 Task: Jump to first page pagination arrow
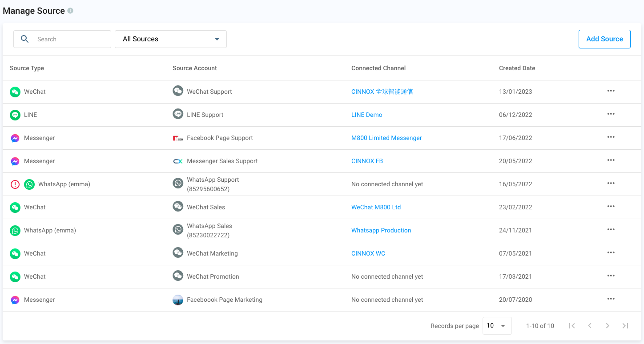pyautogui.click(x=572, y=326)
